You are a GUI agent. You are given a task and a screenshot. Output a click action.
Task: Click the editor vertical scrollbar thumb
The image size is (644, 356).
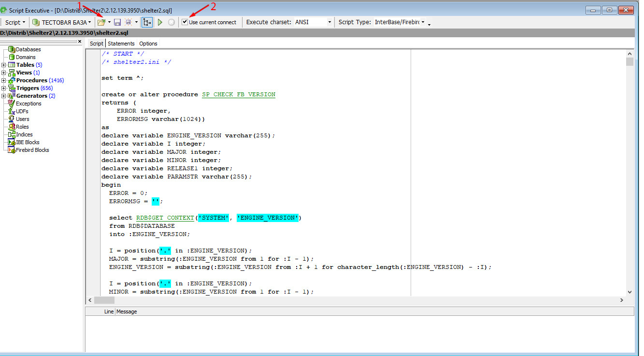click(x=630, y=62)
